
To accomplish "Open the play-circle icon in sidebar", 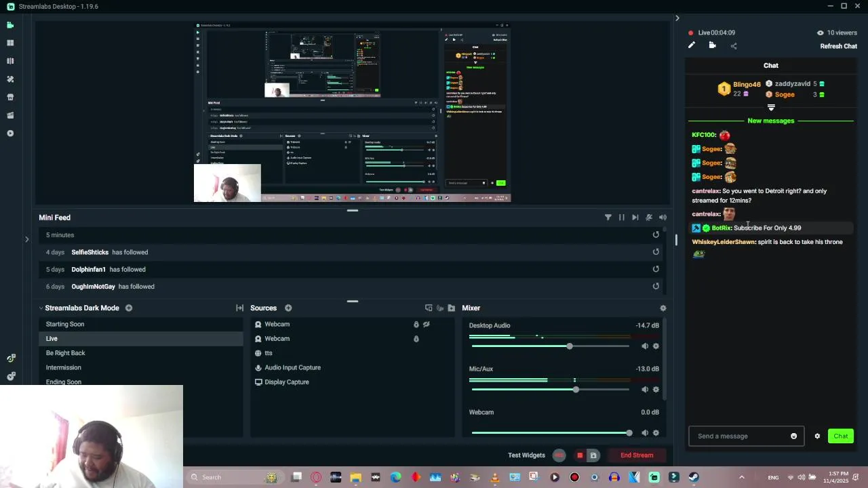I will coord(10,134).
